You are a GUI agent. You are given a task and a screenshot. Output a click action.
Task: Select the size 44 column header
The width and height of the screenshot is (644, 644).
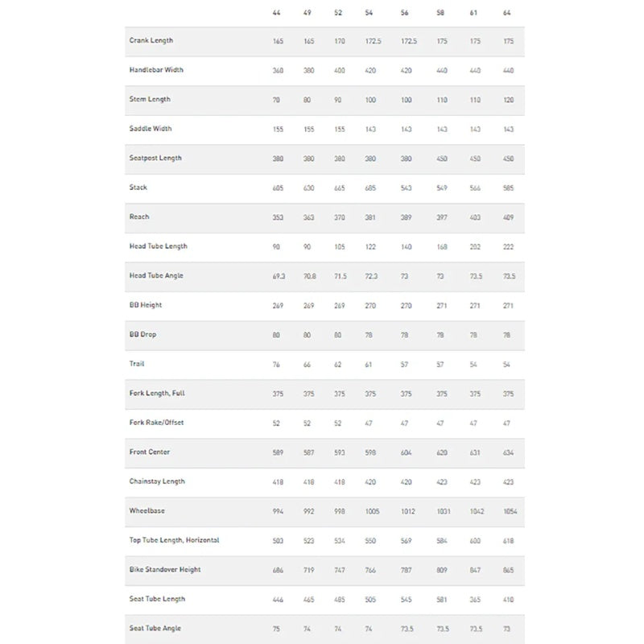pyautogui.click(x=276, y=13)
